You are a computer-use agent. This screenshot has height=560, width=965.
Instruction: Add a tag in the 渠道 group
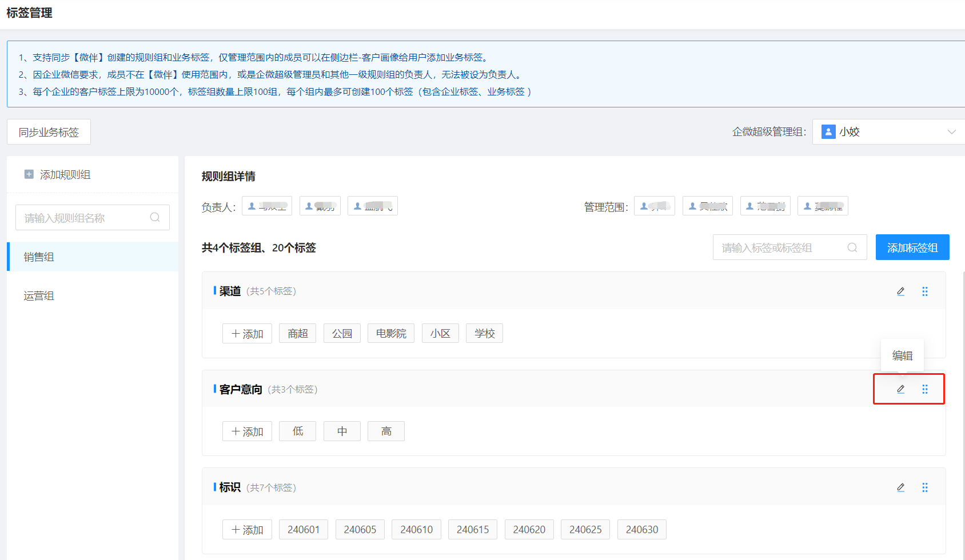247,334
